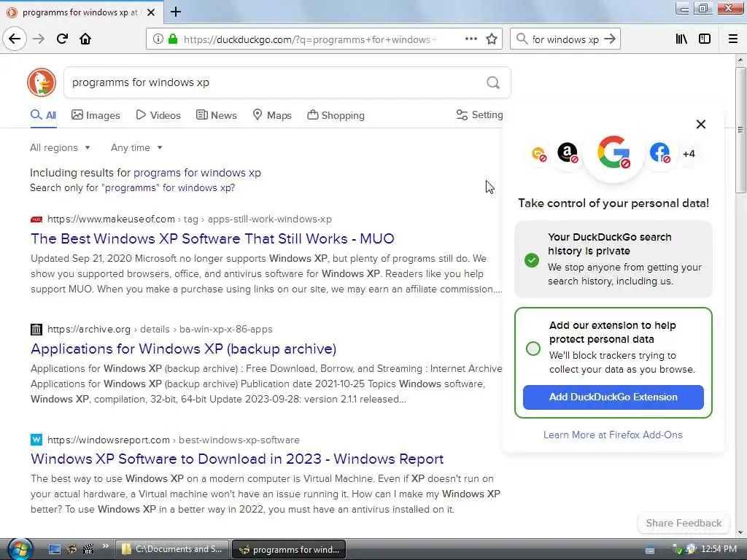This screenshot has height=560, width=747.
Task: Click the search bar magnifier icon
Action: pyautogui.click(x=522, y=39)
